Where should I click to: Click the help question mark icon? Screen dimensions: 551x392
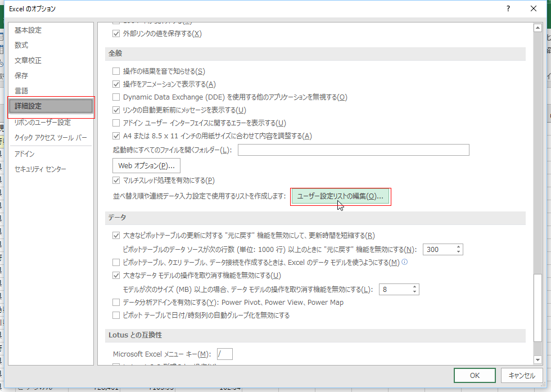508,8
